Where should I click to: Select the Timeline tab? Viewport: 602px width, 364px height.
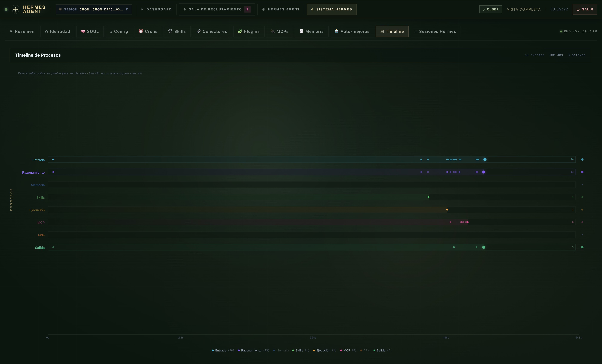392,31
